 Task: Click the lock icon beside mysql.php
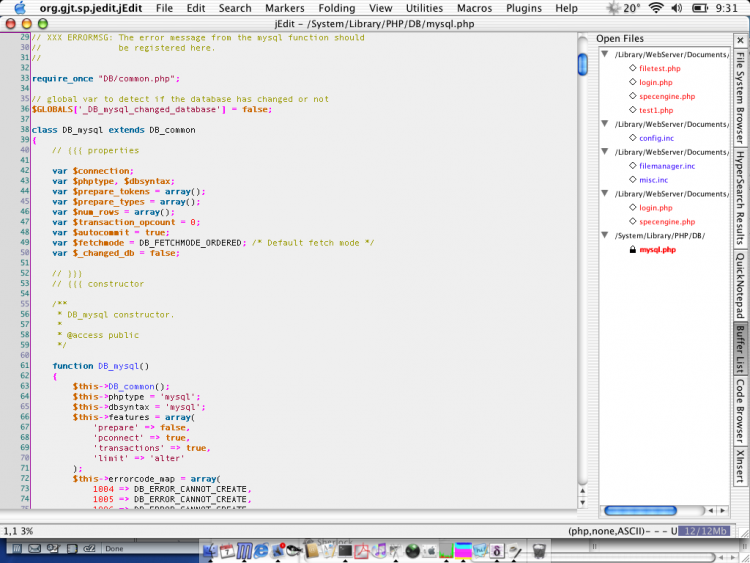click(632, 250)
